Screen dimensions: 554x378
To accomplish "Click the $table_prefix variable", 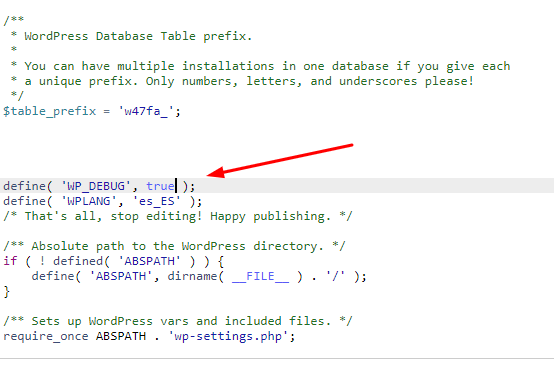I will (x=49, y=111).
